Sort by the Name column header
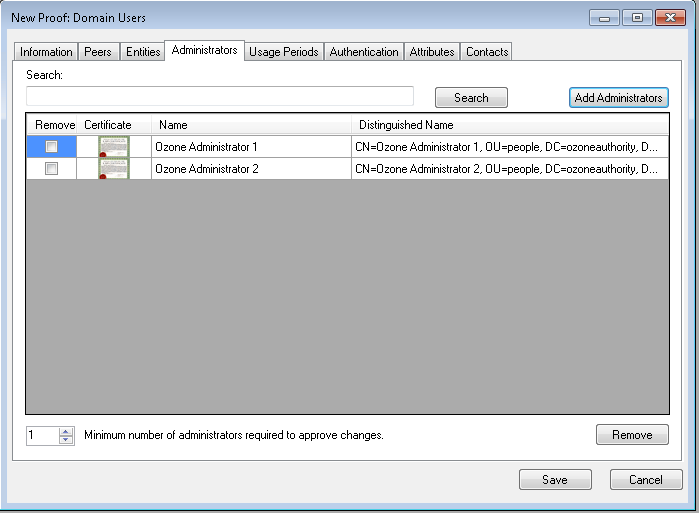The height and width of the screenshot is (513, 699). (x=251, y=125)
